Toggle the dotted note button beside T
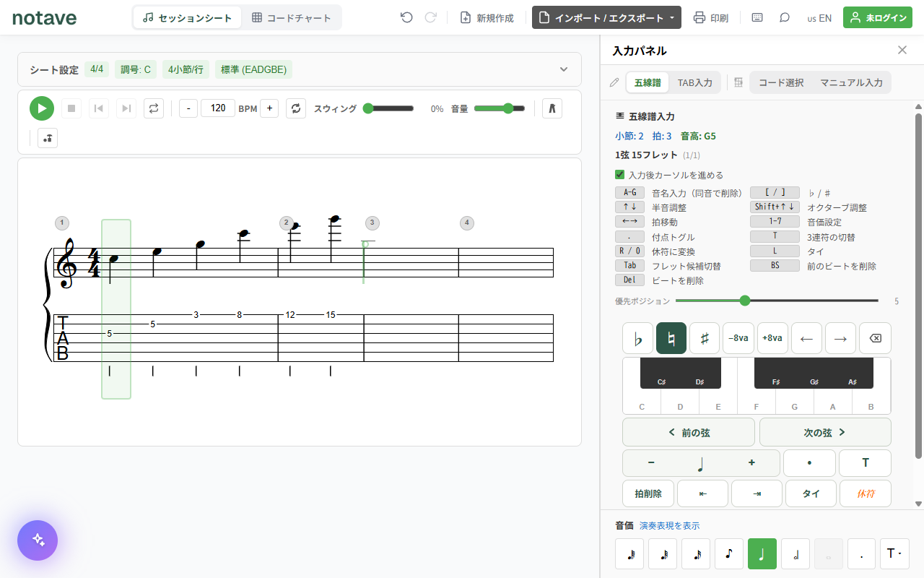The image size is (924, 578). pyautogui.click(x=809, y=463)
